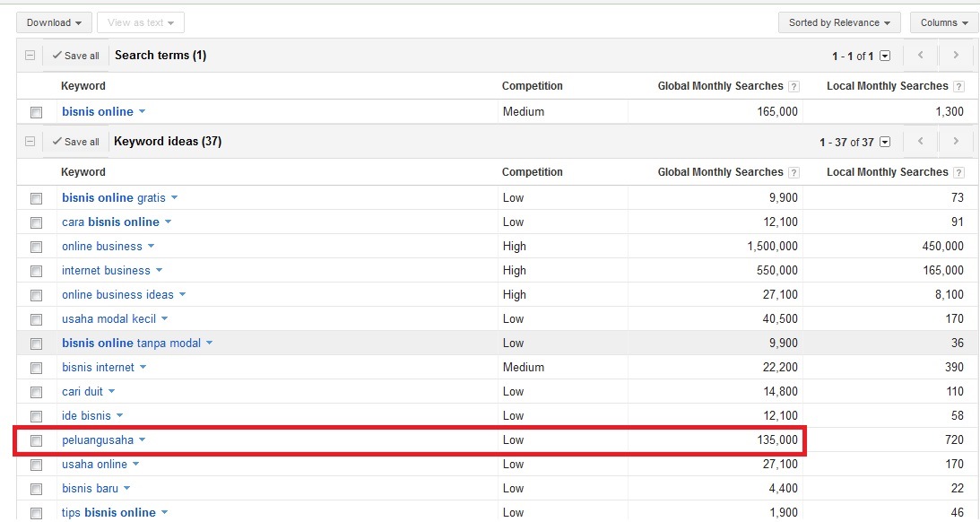This screenshot has width=980, height=522.
Task: Collapse the Search terms section
Action: 30,56
